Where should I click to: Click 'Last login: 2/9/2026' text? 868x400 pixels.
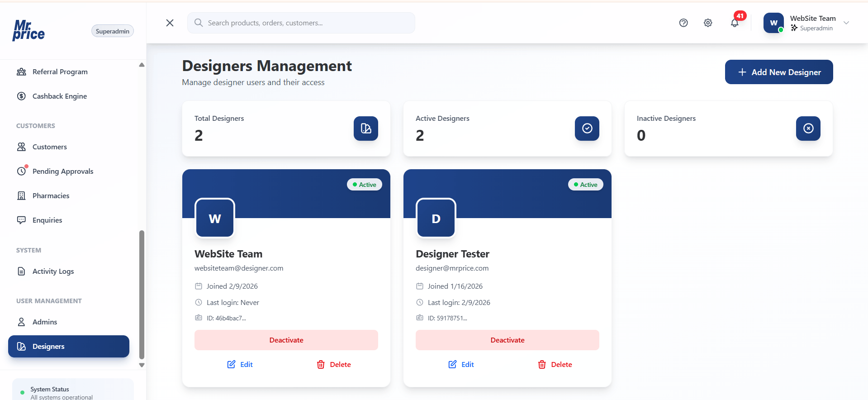tap(459, 302)
